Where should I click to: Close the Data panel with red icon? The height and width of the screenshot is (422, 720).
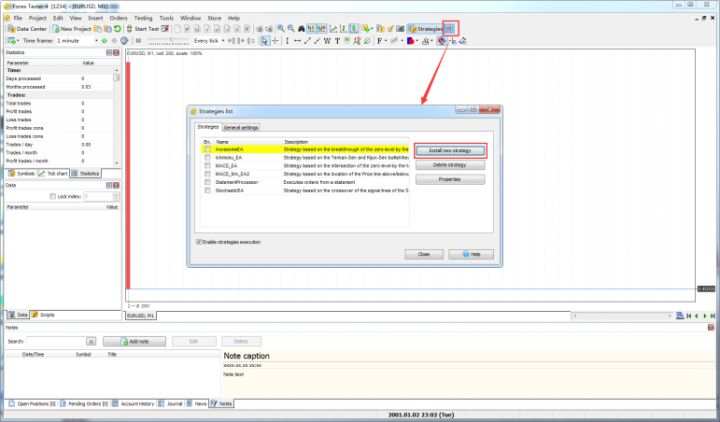[x=116, y=185]
